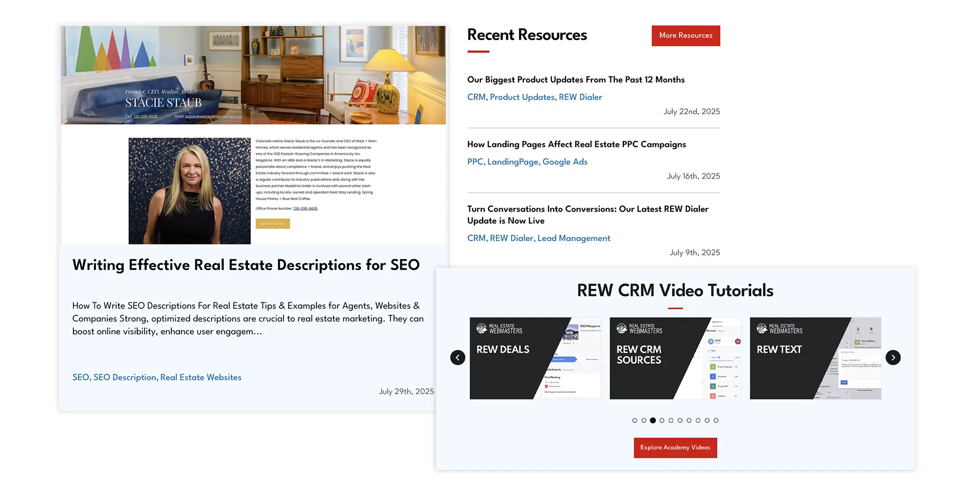Select the second carousel pagination dot
This screenshot has height=493, width=980.
644,420
